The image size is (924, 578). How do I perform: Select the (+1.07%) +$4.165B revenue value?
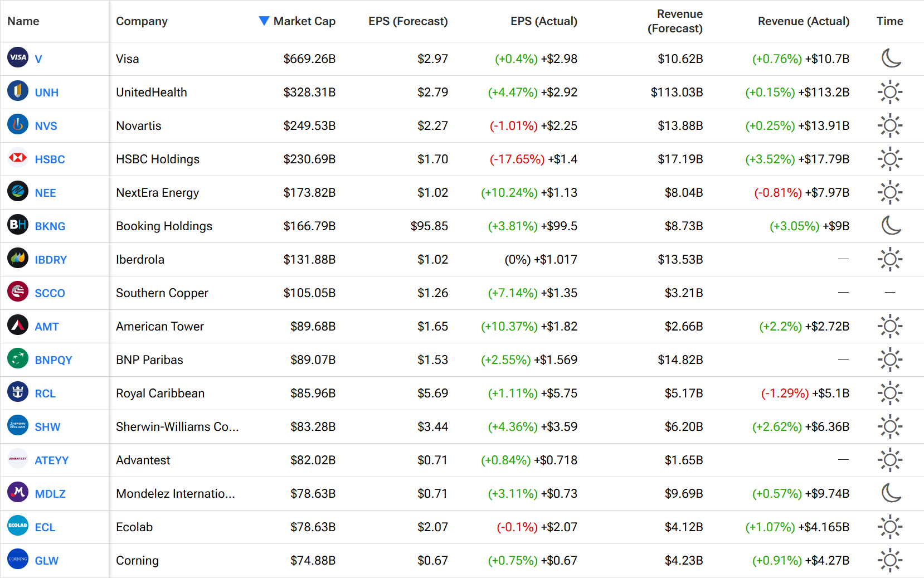pos(797,527)
